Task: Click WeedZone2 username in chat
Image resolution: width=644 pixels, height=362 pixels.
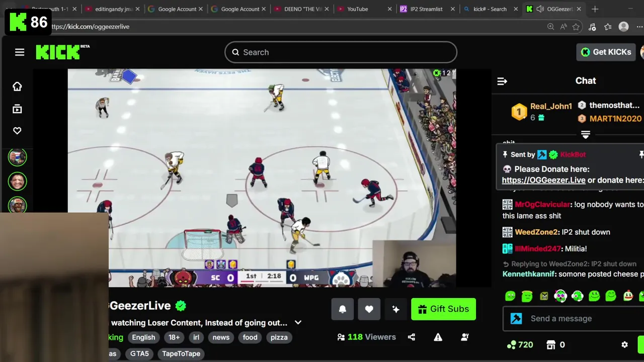Action: [x=536, y=232]
